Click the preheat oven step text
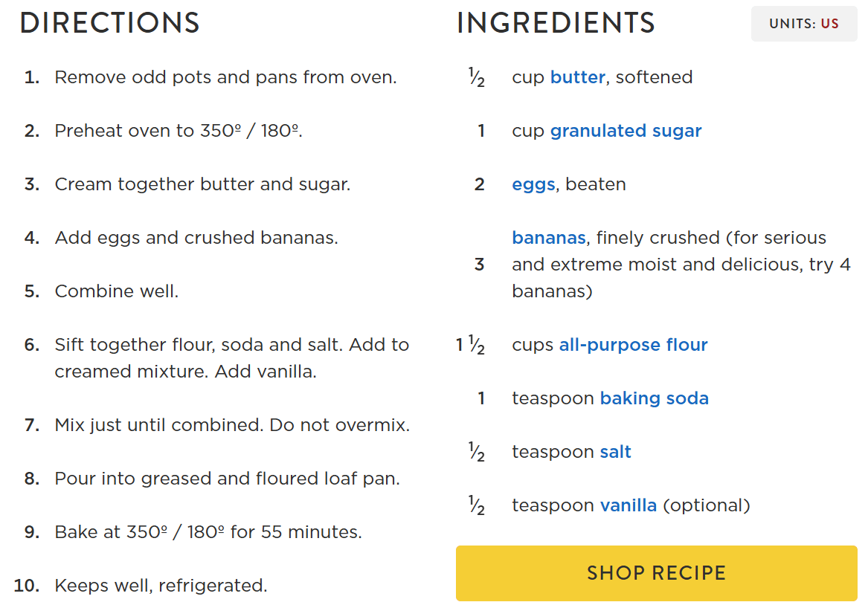The image size is (868, 602). click(179, 131)
